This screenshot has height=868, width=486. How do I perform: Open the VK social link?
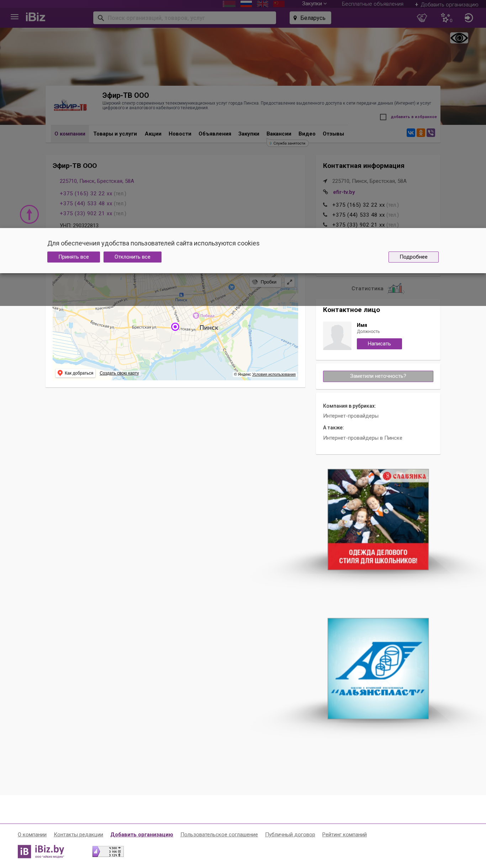pos(411,133)
